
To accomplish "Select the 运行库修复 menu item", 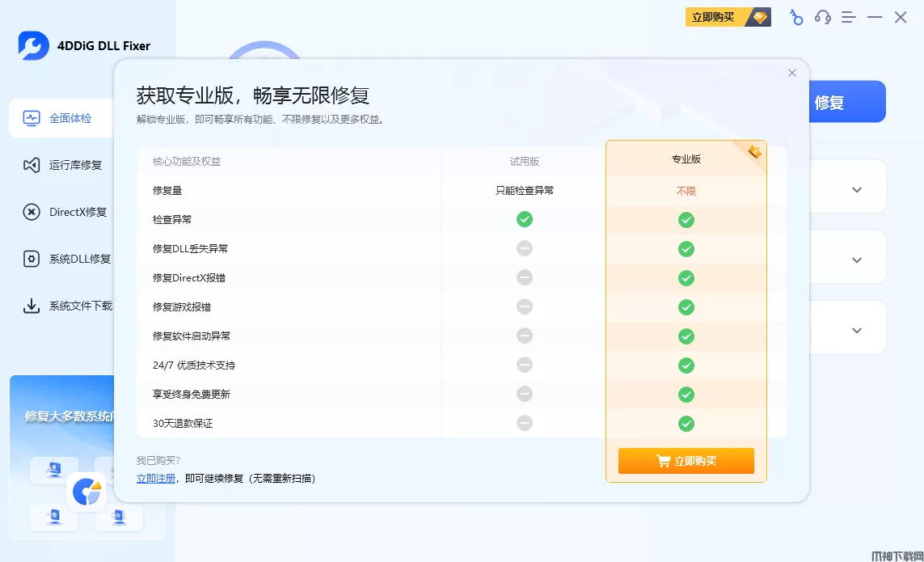I will [x=76, y=165].
